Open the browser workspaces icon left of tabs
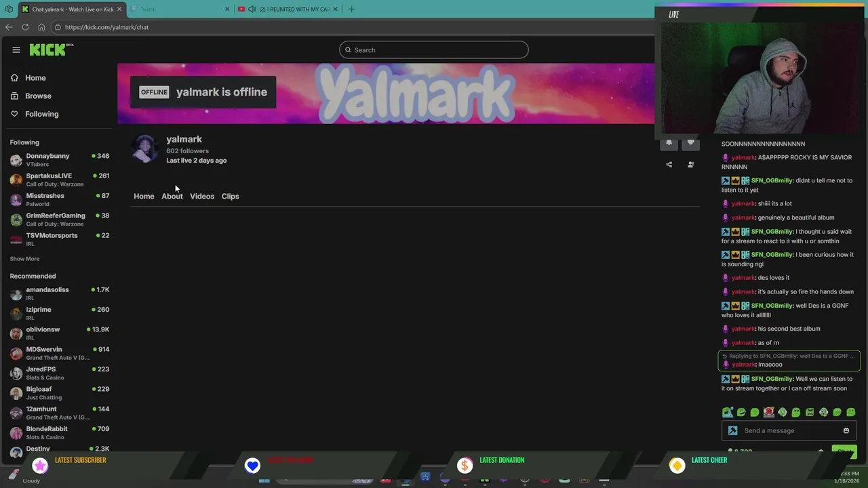This screenshot has height=488, width=868. tap(9, 9)
